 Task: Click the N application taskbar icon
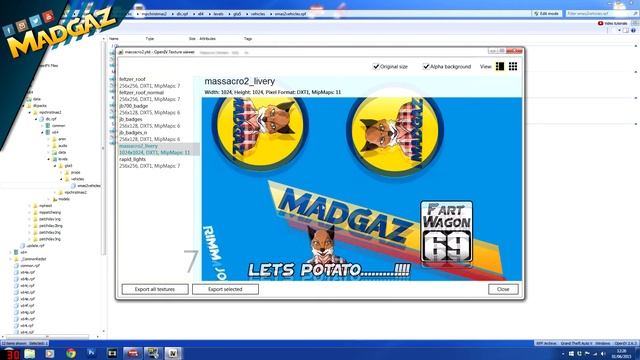pyautogui.click(x=173, y=353)
